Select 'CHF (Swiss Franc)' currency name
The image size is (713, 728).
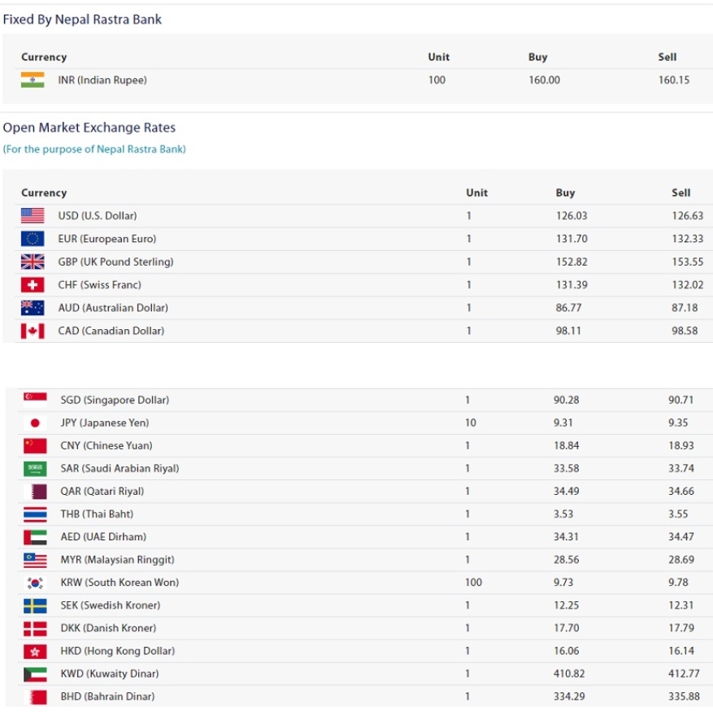tap(99, 284)
